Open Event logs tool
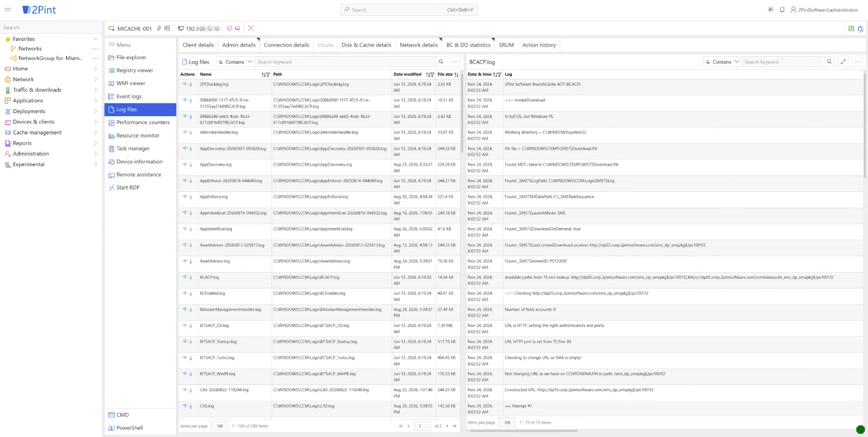868x437 pixels. pyautogui.click(x=140, y=97)
